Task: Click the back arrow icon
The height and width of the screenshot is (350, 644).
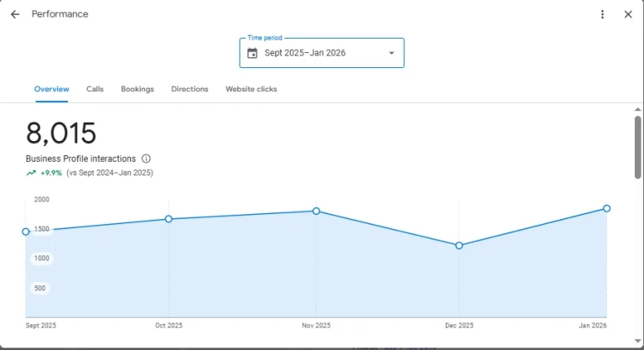Action: [15, 14]
